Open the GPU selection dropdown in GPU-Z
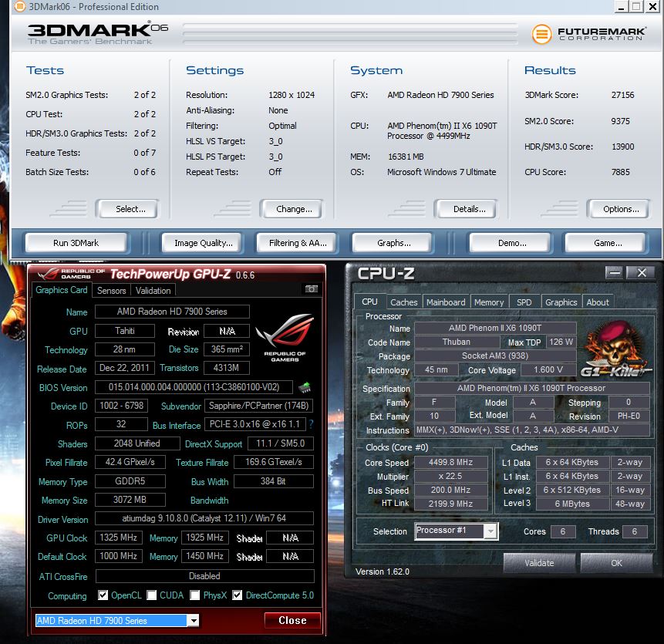This screenshot has height=644, width=664. coord(193,621)
